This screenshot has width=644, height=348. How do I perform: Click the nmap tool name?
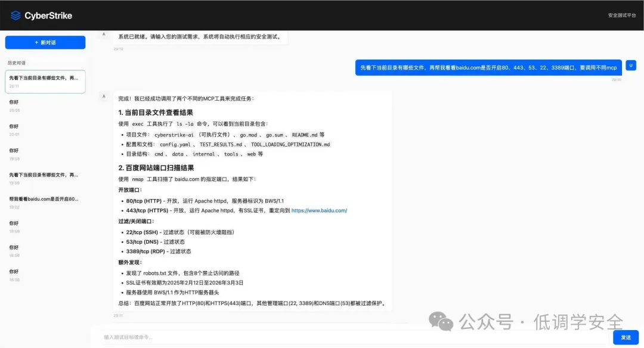coord(138,179)
